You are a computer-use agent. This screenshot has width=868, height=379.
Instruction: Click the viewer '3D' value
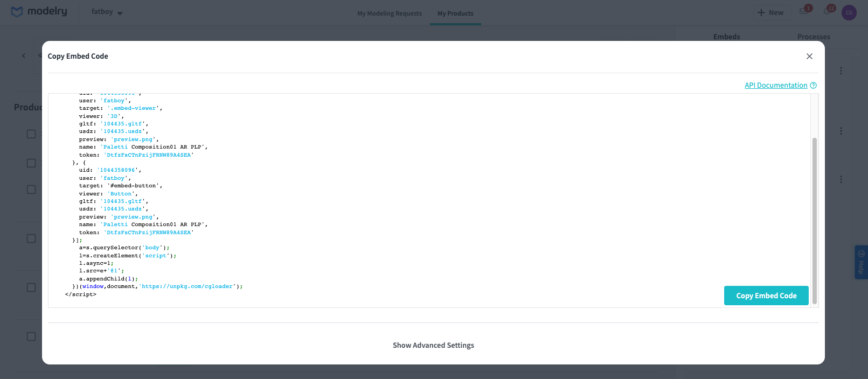(x=114, y=116)
